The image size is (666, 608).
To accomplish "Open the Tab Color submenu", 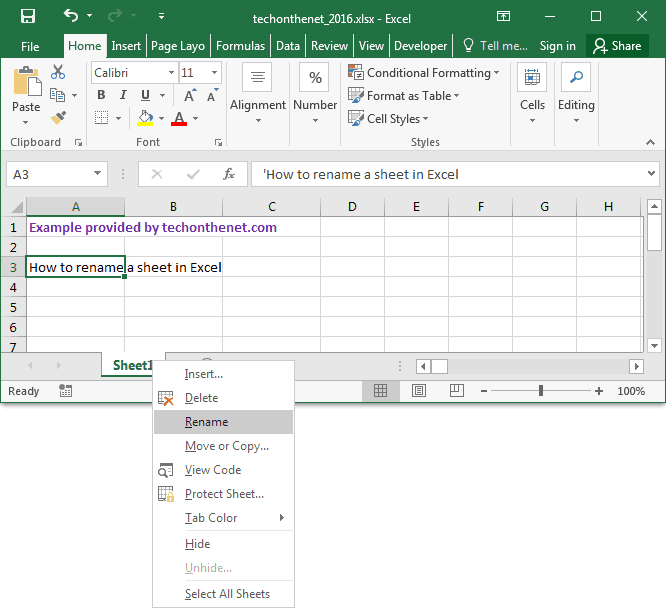I will click(x=223, y=518).
